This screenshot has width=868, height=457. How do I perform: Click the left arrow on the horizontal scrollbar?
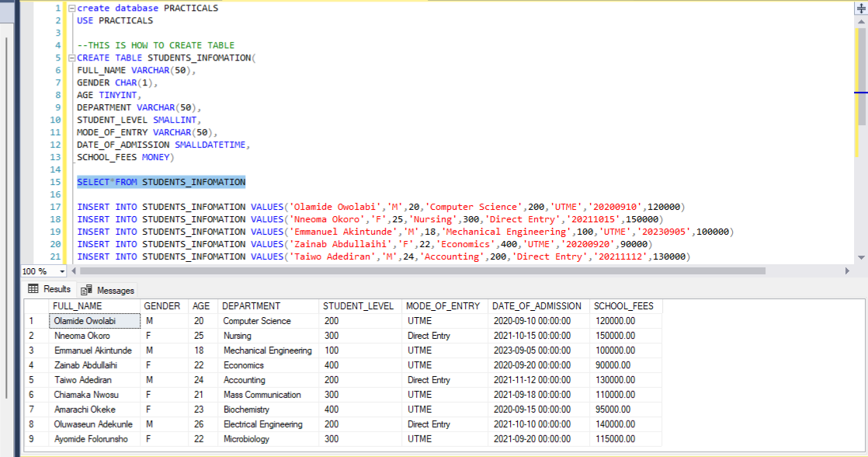[x=72, y=272]
